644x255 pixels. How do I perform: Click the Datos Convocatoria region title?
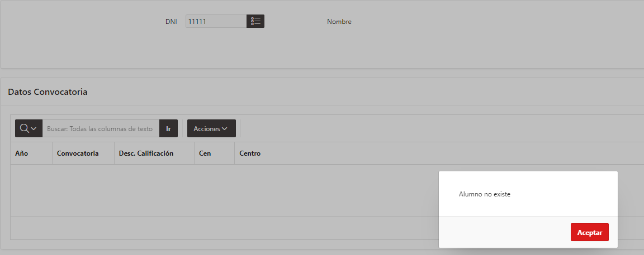48,92
